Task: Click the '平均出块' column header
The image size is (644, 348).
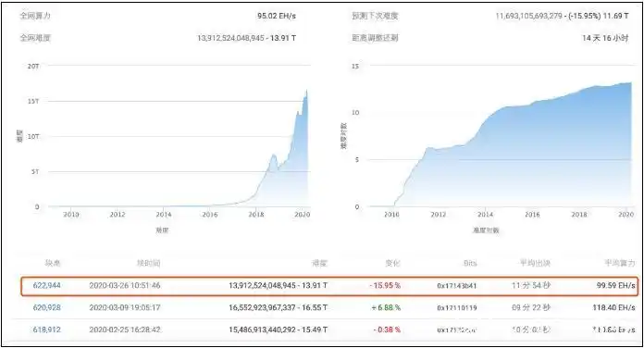Action: (535, 264)
